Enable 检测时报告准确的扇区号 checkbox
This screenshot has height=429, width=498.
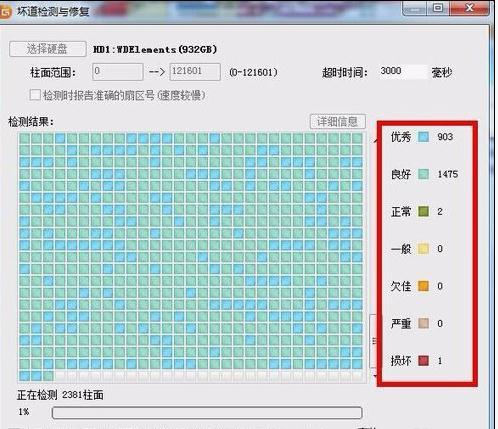tap(35, 95)
